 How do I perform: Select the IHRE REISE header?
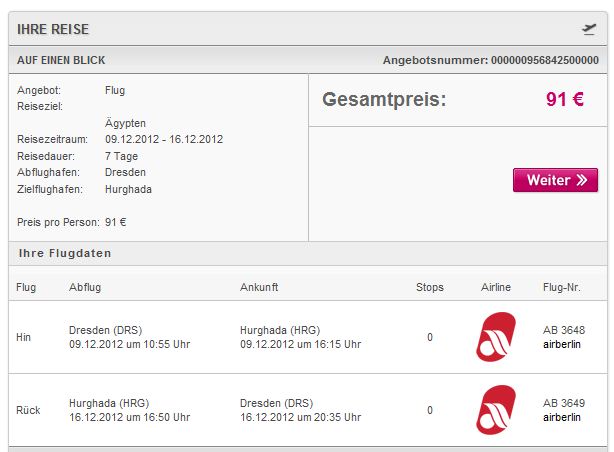tap(53, 29)
